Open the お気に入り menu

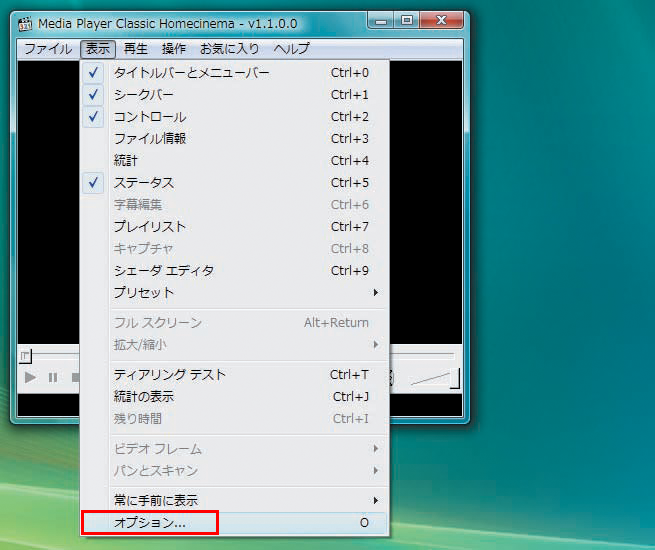[230, 49]
